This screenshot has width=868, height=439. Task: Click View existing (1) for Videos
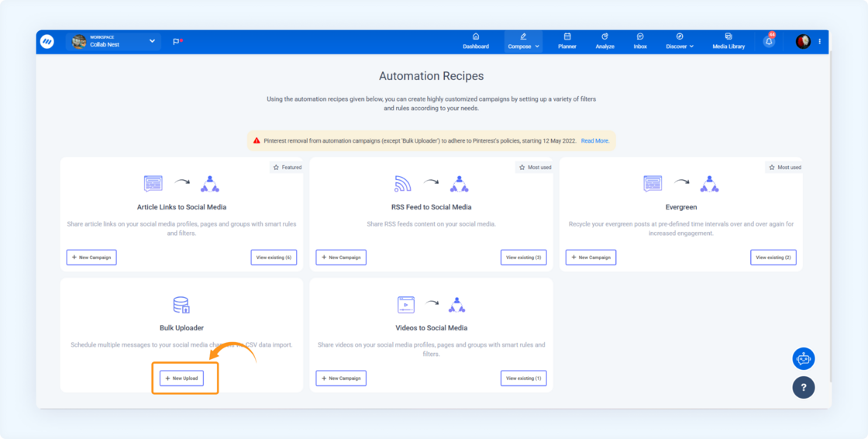(523, 379)
